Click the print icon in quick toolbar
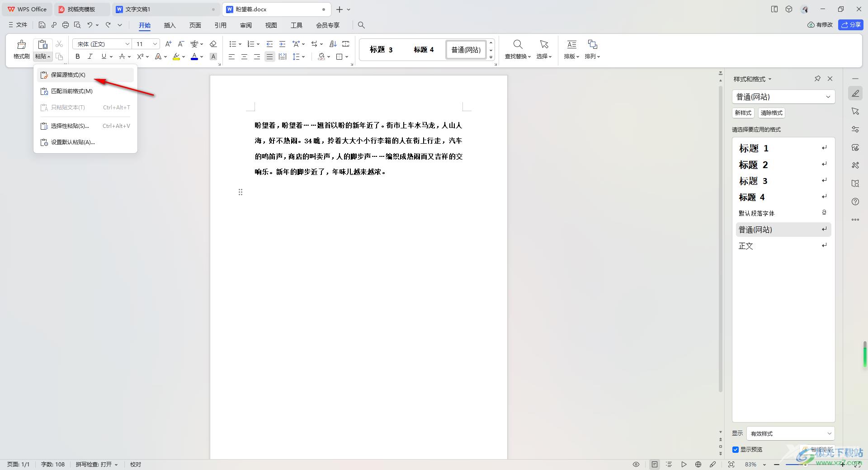The width and height of the screenshot is (868, 470). click(66, 25)
